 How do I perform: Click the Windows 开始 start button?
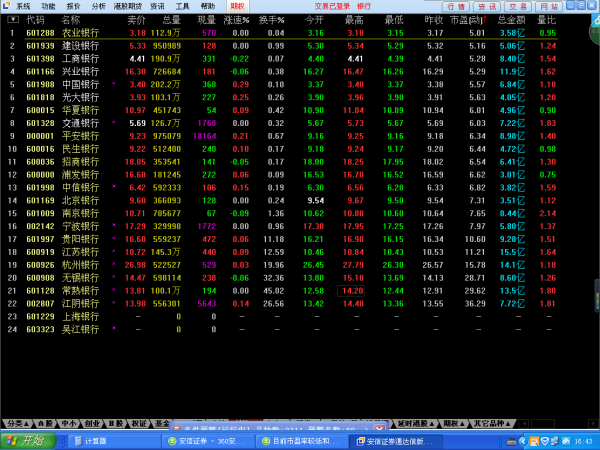pyautogui.click(x=28, y=441)
